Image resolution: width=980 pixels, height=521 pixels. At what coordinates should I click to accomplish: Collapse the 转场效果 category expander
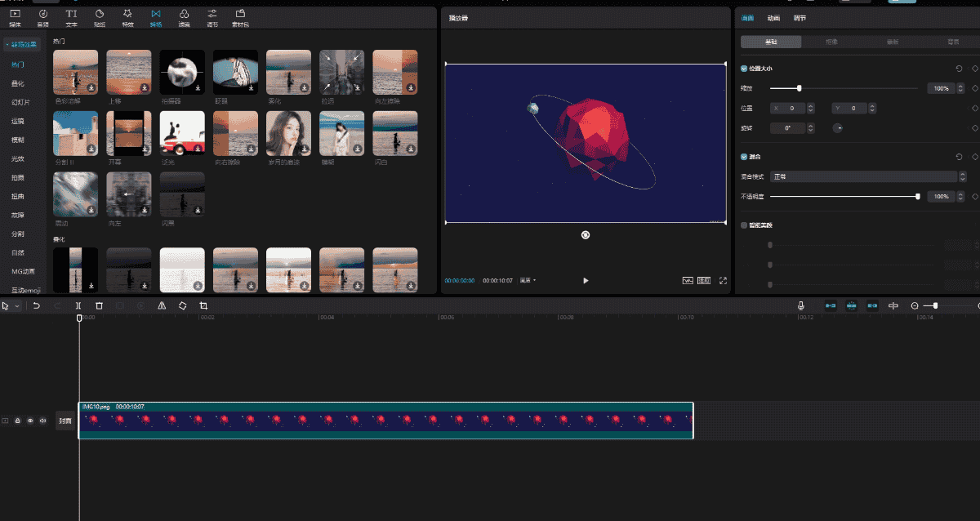click(21, 44)
